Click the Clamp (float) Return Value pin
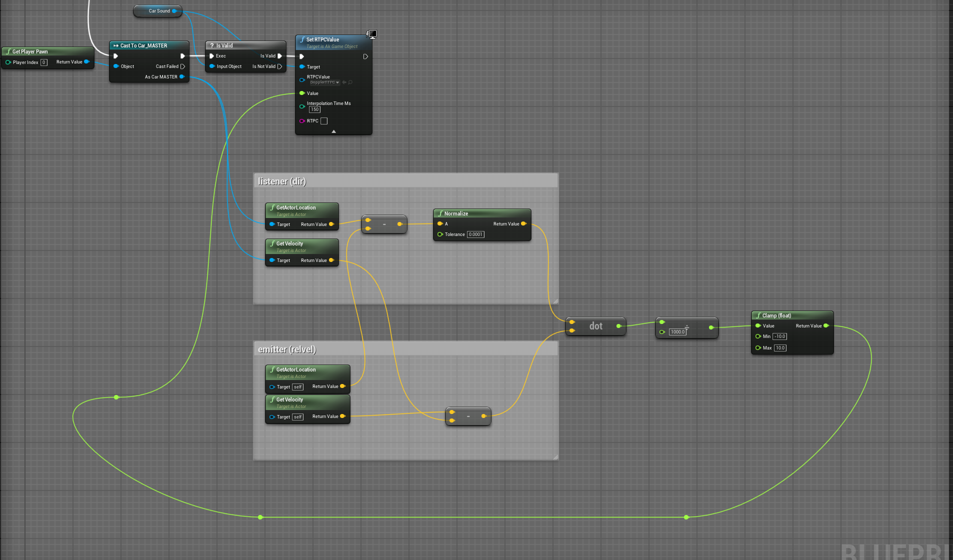 (x=826, y=326)
